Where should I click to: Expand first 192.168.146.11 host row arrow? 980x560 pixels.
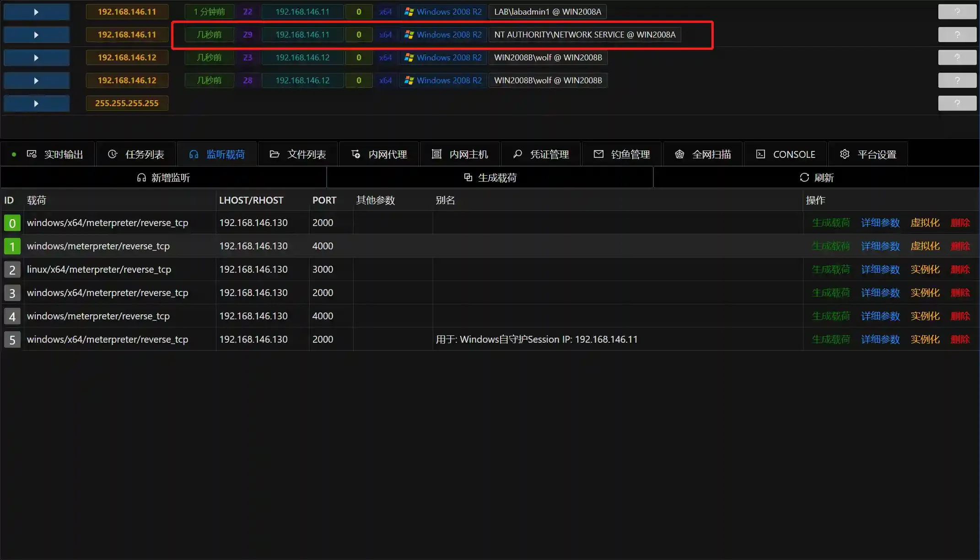[36, 12]
